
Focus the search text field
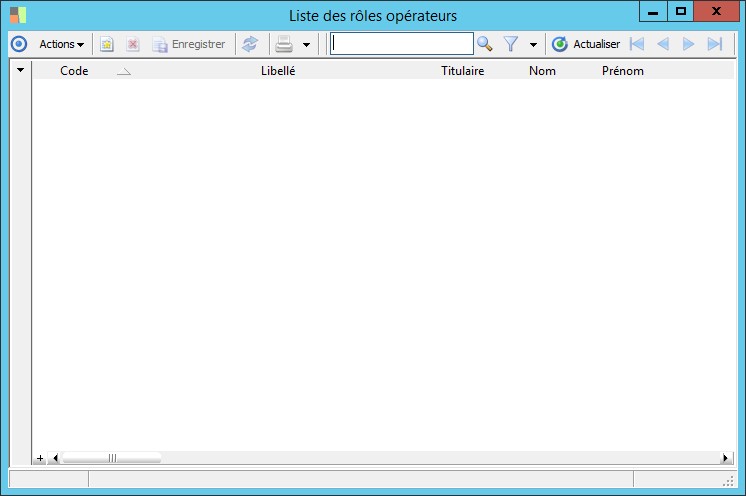[402, 44]
